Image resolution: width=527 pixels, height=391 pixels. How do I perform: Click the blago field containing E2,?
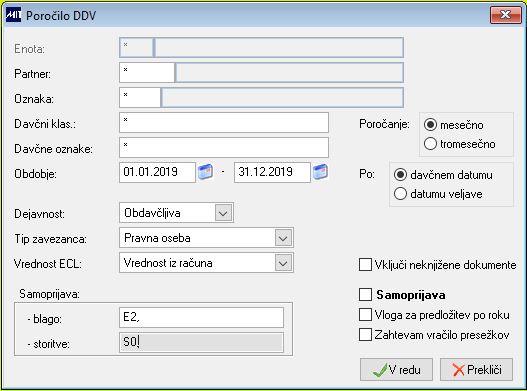[x=201, y=317]
